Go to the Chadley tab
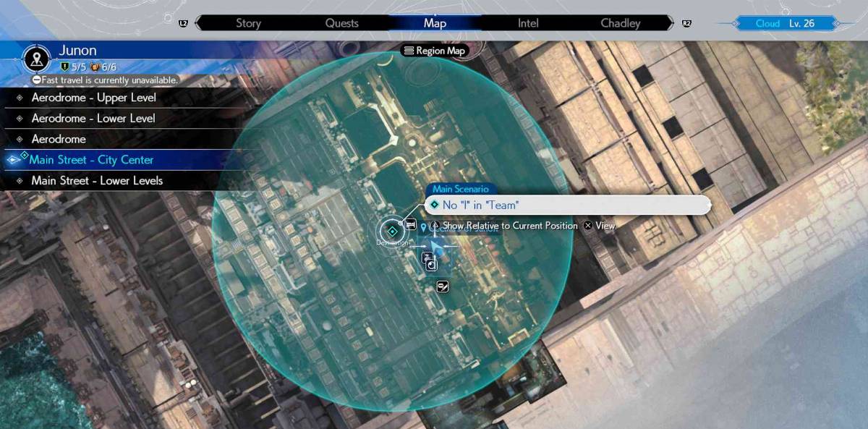Screen dimensions: 868x429 coord(620,23)
